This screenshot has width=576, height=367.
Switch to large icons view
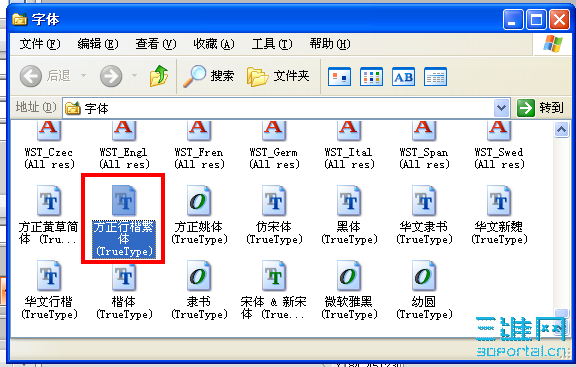click(x=339, y=76)
